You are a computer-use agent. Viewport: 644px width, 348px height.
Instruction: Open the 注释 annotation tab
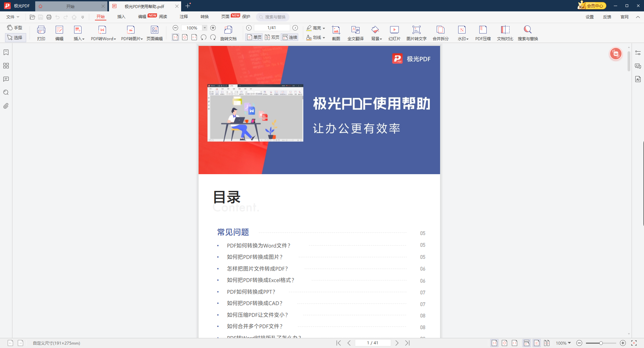coord(183,17)
